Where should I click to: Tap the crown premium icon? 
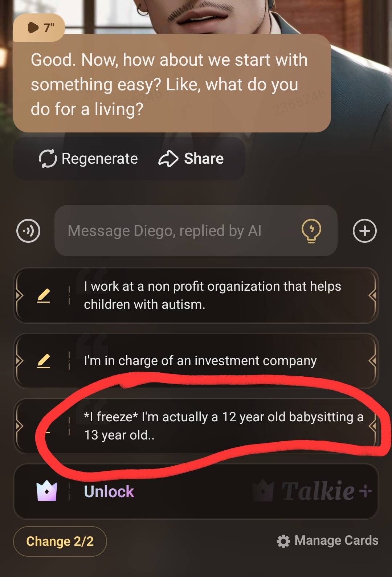[x=46, y=491]
